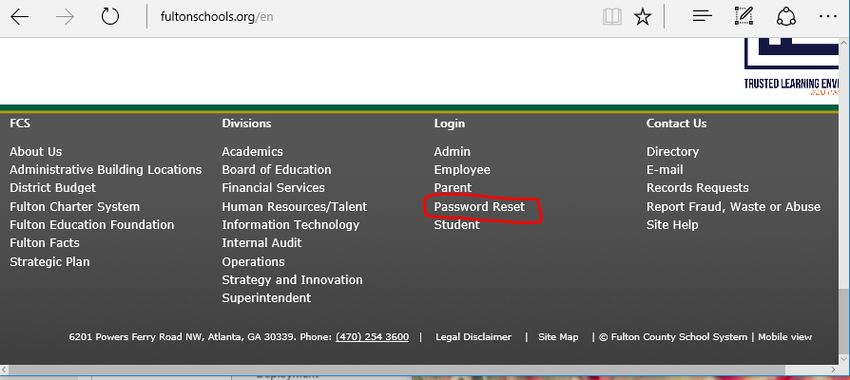Open the Reading view book icon
Image resolution: width=850 pixels, height=380 pixels.
tap(612, 17)
